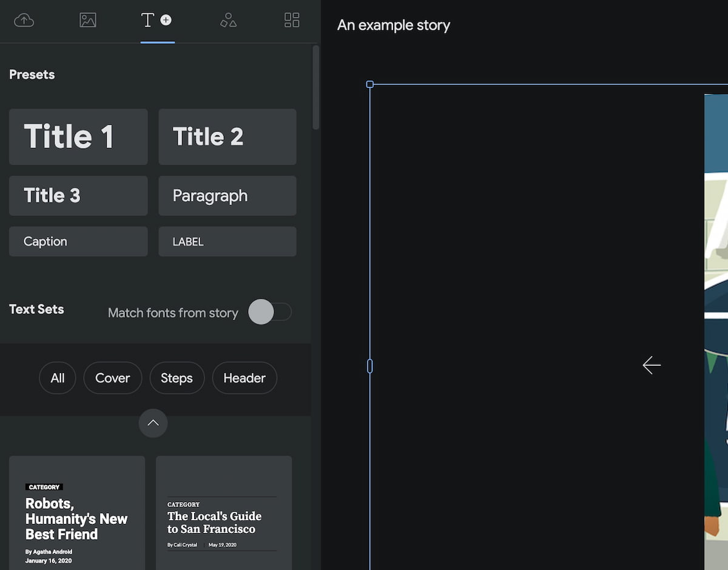Image resolution: width=728 pixels, height=570 pixels.
Task: Insert the Title 1 preset
Action: [x=78, y=136]
